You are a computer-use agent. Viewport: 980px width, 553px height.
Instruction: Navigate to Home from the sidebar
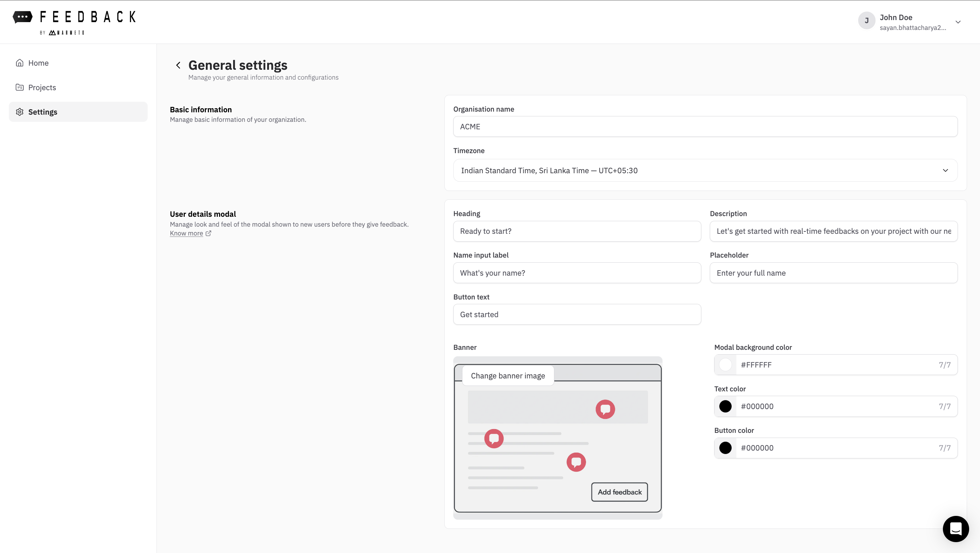(x=38, y=62)
